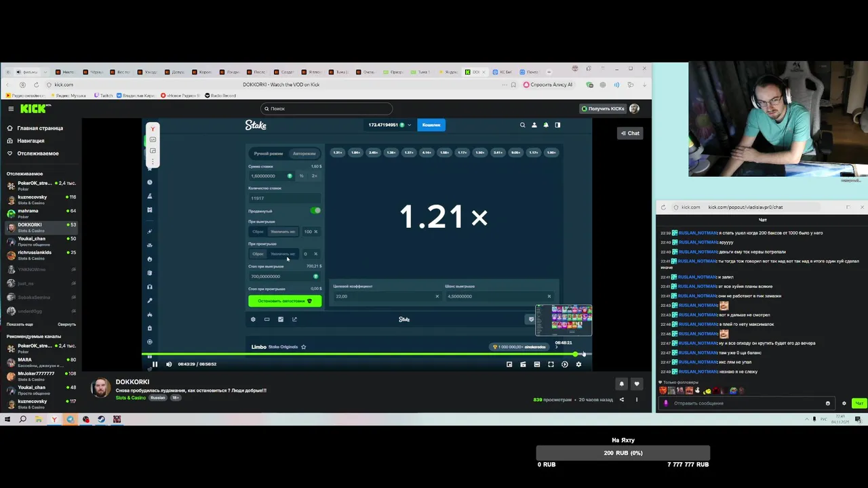Click the double bet 2× button
Screen dimensions: 868x488
click(x=314, y=176)
